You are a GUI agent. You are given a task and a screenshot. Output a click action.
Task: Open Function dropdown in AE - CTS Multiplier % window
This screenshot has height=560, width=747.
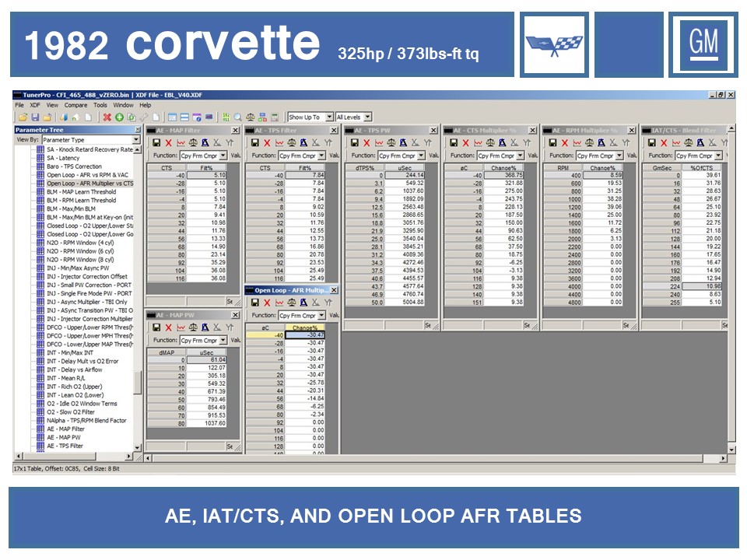[521, 156]
